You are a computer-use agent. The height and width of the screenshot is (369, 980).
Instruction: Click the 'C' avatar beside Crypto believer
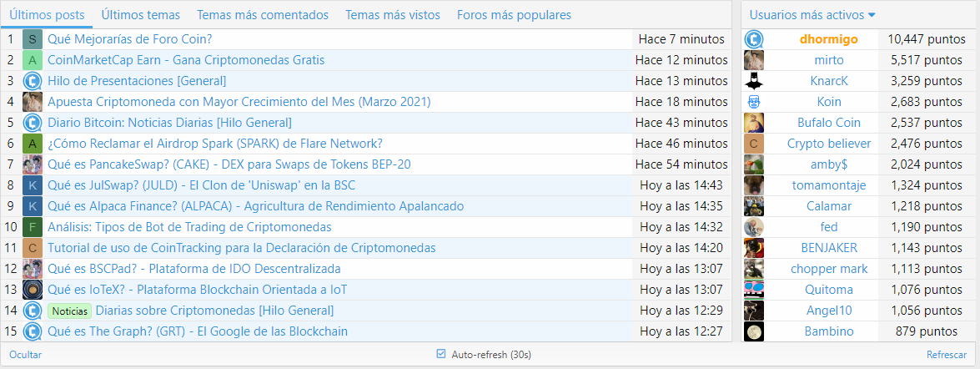(x=753, y=144)
